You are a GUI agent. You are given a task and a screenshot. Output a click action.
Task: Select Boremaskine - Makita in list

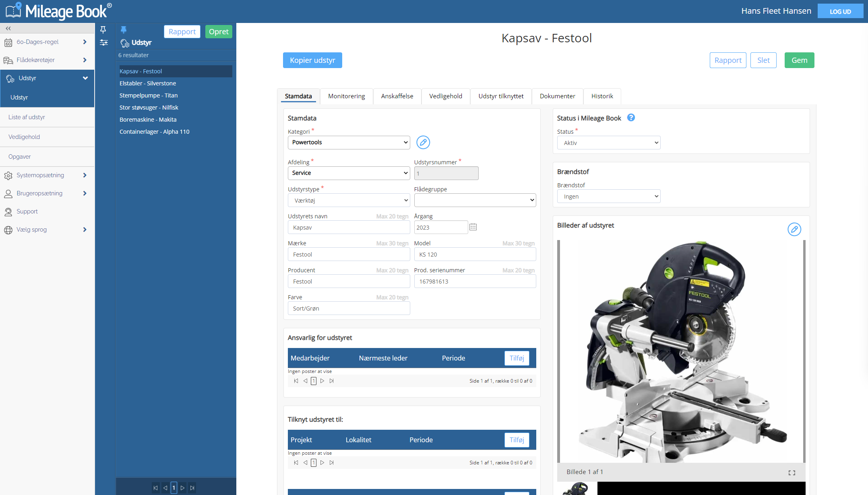(x=148, y=120)
